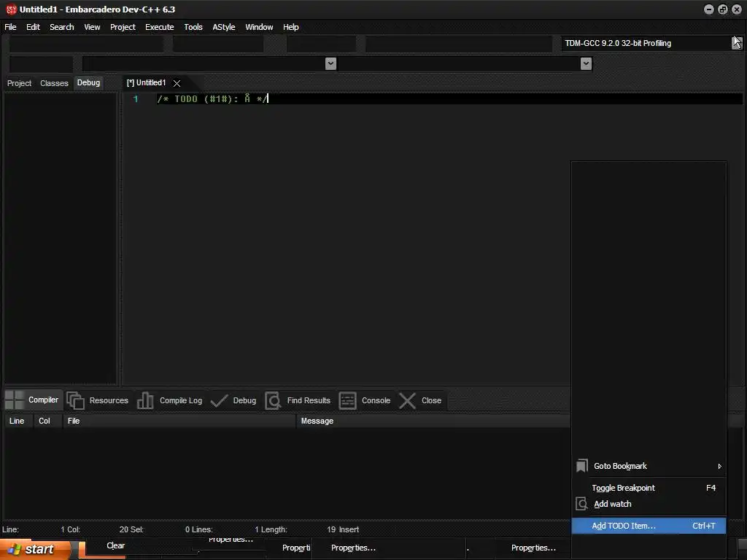Click the Length status bar field
747x560 pixels.
coord(274,529)
